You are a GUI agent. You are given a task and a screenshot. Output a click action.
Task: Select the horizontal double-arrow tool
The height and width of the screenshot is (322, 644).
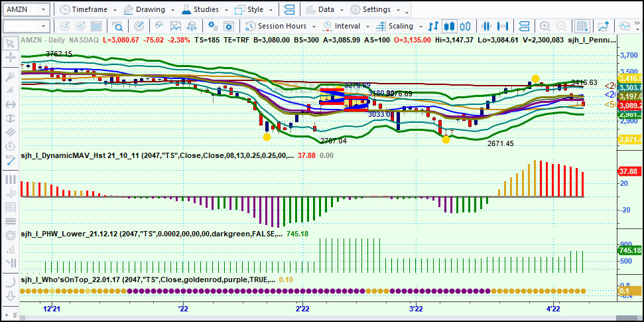click(11, 104)
